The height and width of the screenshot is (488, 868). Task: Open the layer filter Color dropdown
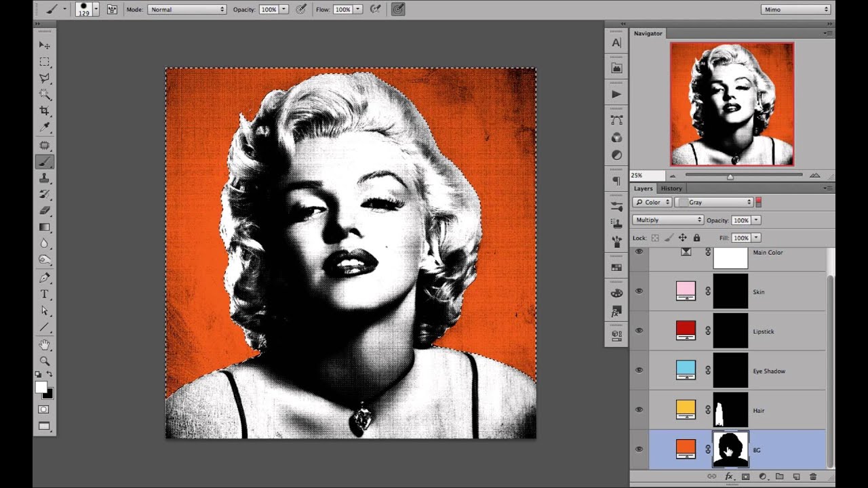coord(652,202)
